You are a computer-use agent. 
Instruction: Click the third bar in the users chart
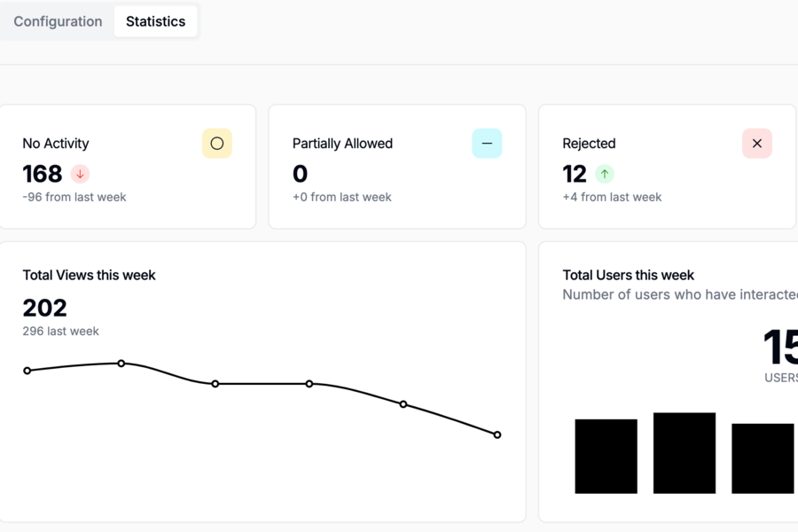(763, 458)
